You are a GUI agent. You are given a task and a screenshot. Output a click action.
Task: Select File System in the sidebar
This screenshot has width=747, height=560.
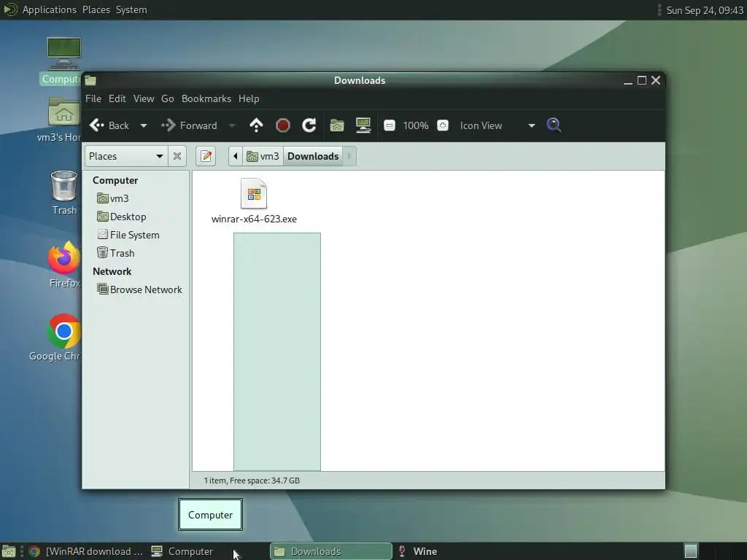[128, 235]
